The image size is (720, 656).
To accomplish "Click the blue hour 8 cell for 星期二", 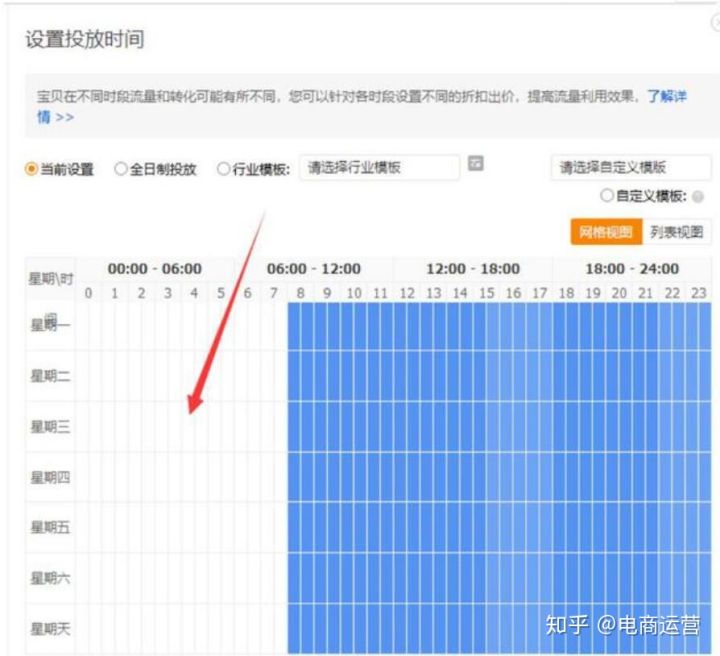I will 300,376.
